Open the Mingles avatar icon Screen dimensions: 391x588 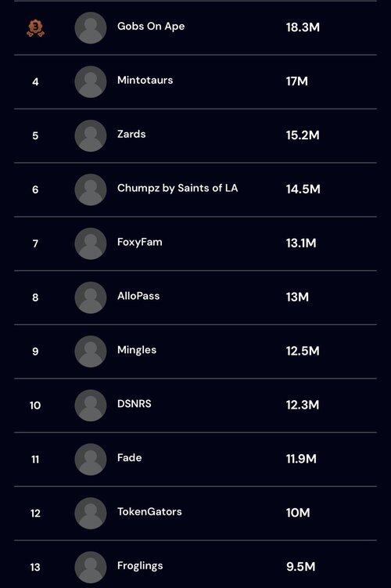click(91, 352)
